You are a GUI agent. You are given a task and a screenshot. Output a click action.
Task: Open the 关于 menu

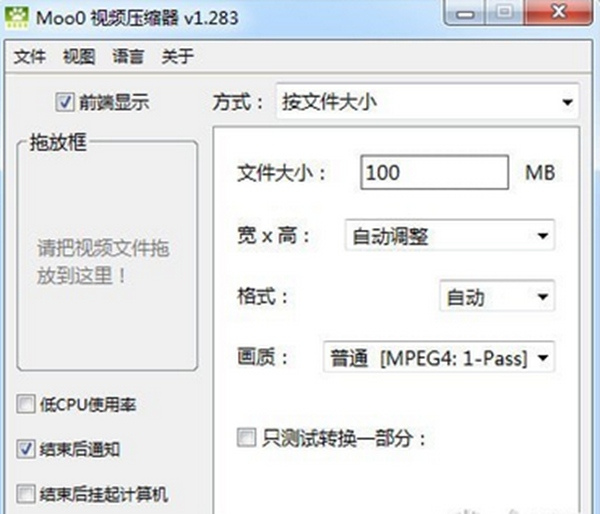point(178,57)
